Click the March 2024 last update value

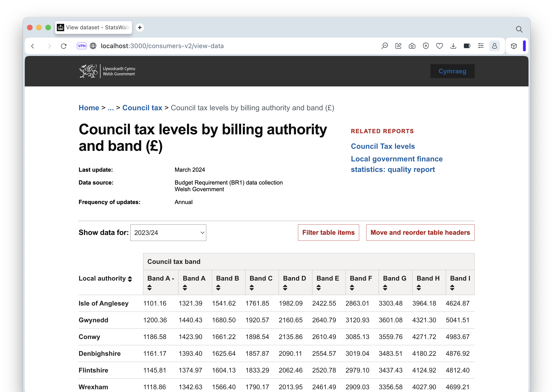190,170
